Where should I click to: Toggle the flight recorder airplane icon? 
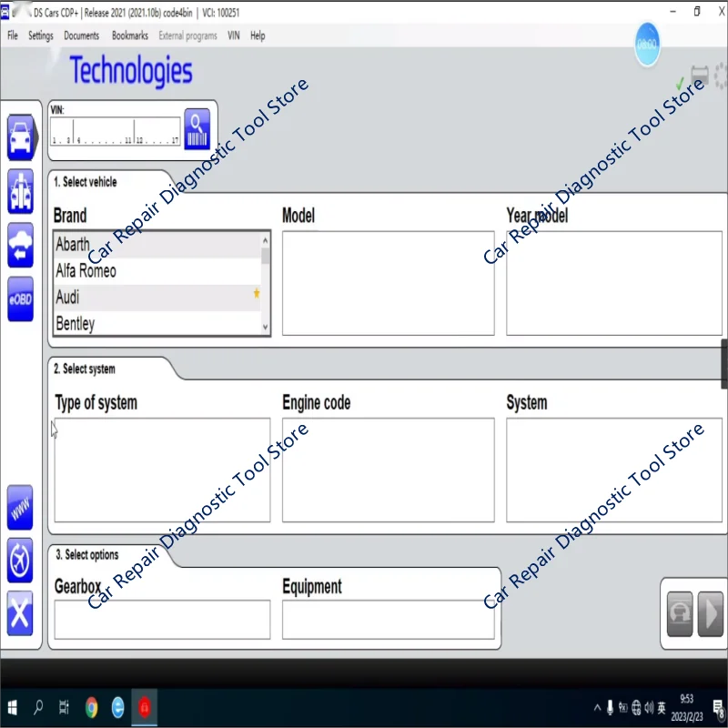pyautogui.click(x=20, y=561)
